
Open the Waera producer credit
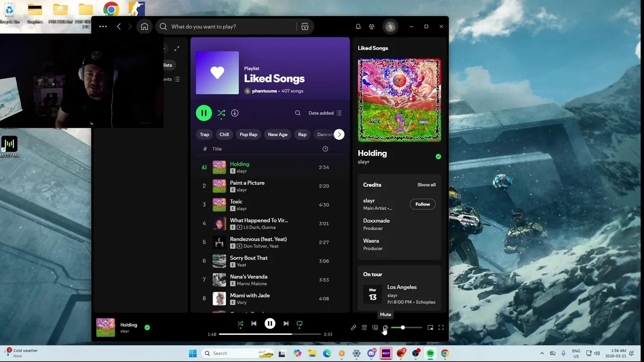[x=371, y=241]
